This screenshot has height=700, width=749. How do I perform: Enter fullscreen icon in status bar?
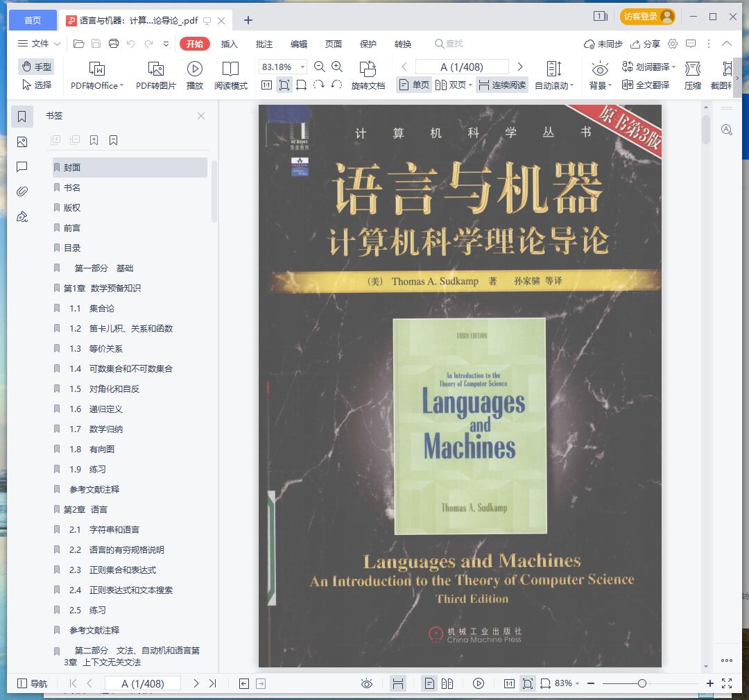(727, 683)
